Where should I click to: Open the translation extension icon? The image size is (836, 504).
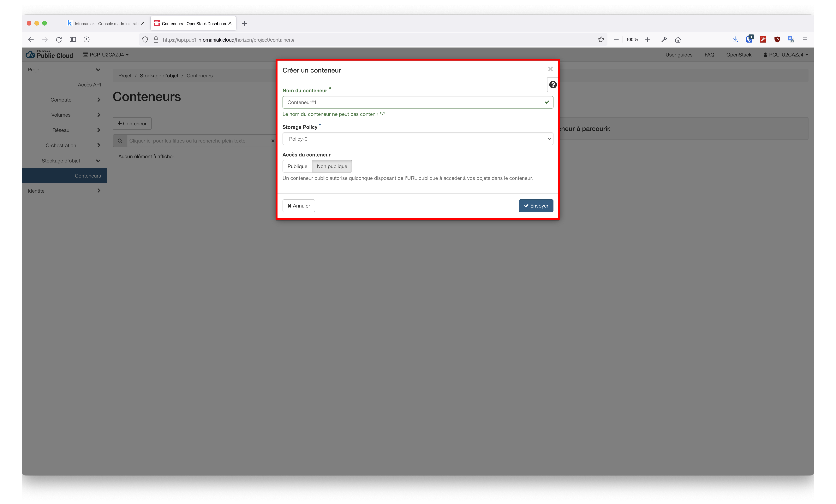point(791,39)
